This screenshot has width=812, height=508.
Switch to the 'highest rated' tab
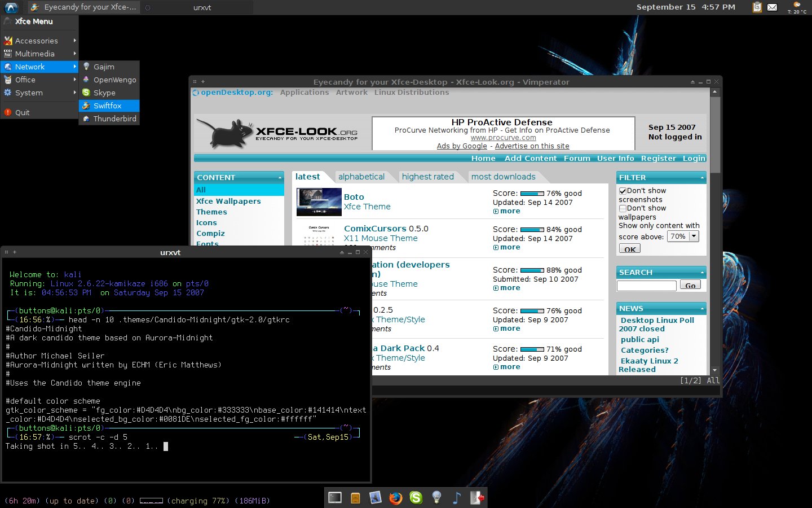[427, 177]
